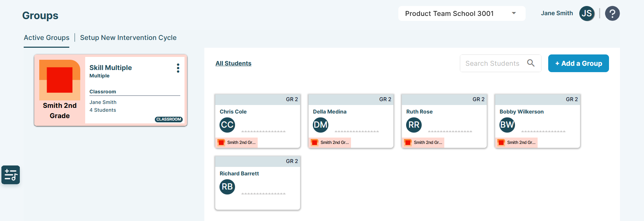Select the Ruth Rose RR avatar
The height and width of the screenshot is (221, 644).
tap(414, 125)
